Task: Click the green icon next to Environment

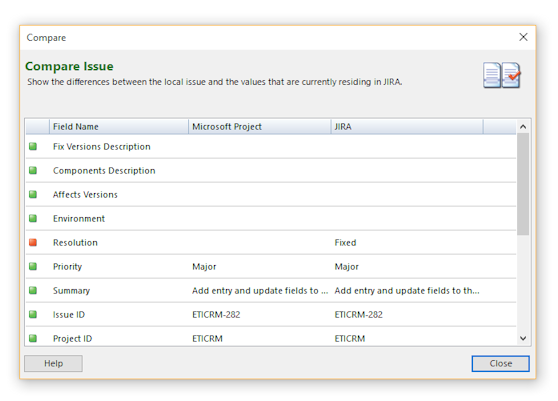Action: point(33,218)
